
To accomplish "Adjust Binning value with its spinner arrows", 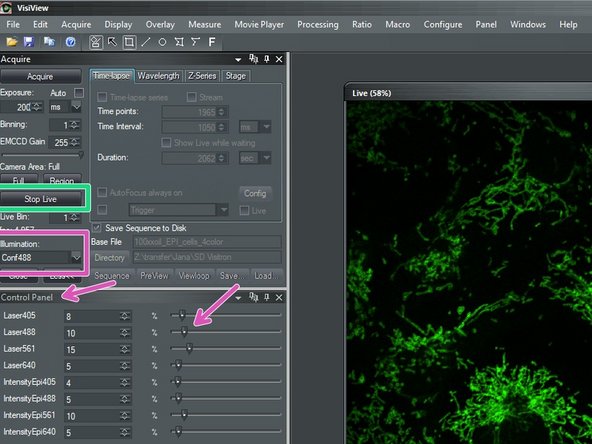I will point(75,125).
